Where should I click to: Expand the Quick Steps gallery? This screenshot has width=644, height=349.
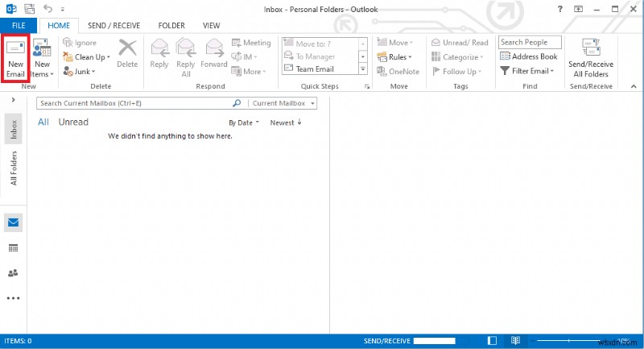point(363,69)
